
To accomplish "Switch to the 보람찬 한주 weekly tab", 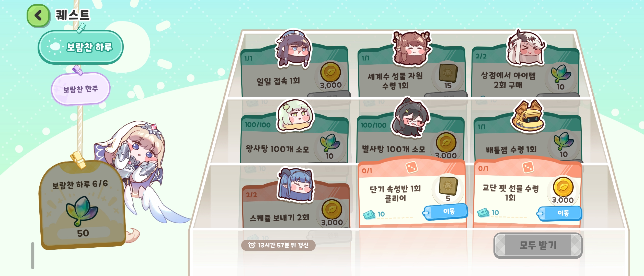I will 80,89.
